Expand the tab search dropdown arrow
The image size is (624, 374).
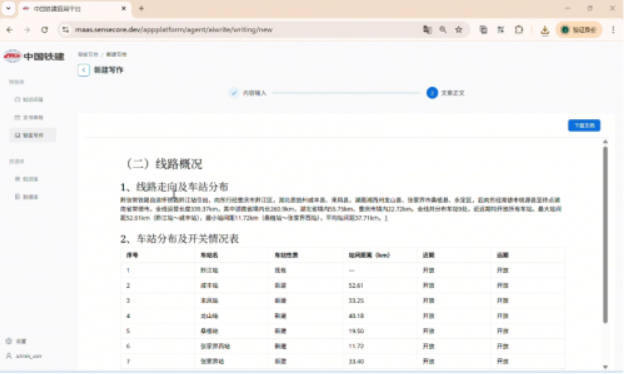pyautogui.click(x=8, y=8)
